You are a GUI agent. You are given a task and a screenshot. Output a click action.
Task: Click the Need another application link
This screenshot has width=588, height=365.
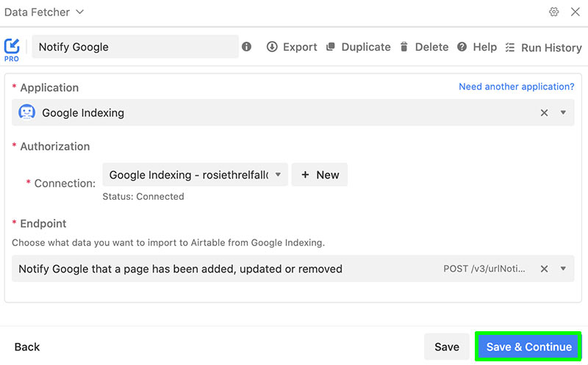pyautogui.click(x=517, y=87)
